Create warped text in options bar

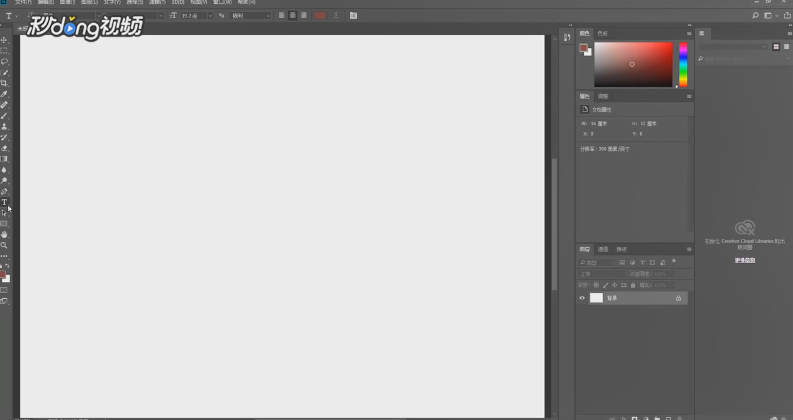tap(336, 16)
